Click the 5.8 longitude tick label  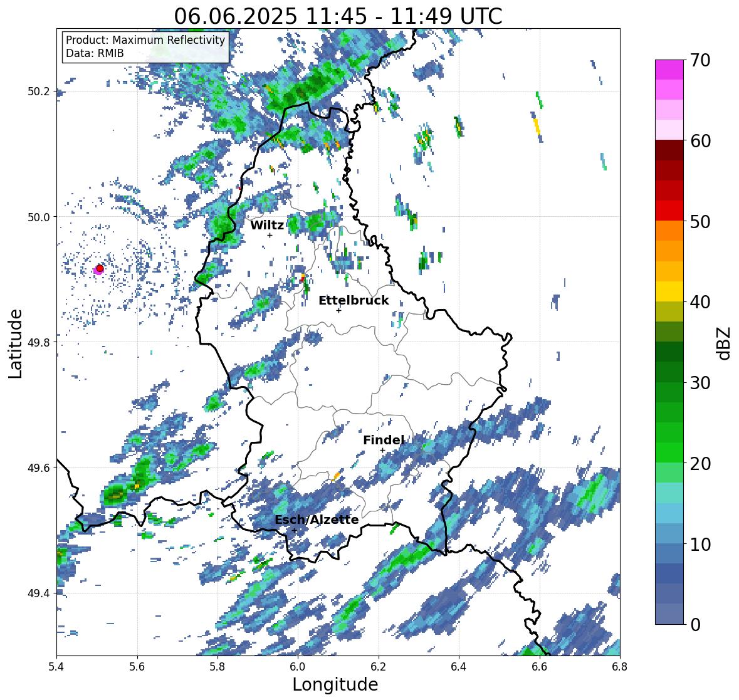tap(218, 666)
